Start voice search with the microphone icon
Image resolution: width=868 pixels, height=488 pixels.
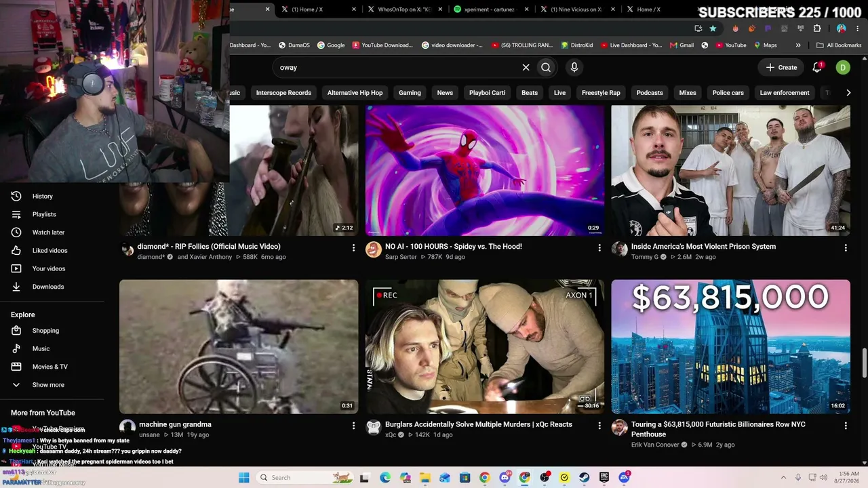click(x=574, y=67)
